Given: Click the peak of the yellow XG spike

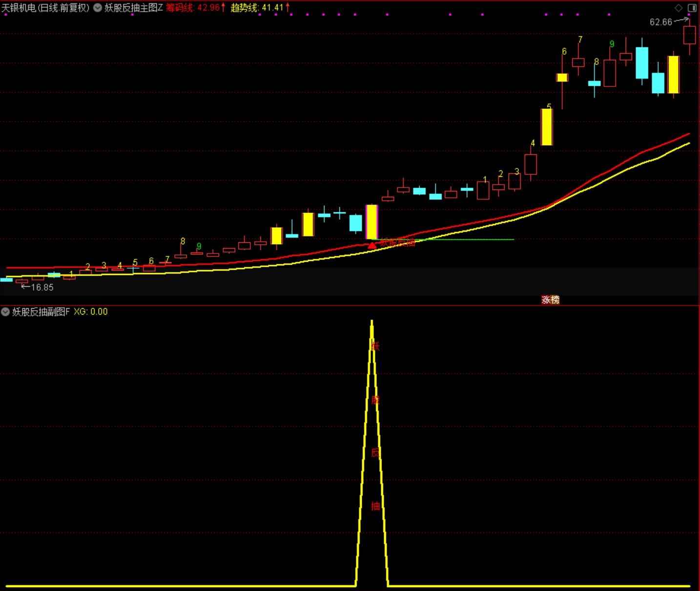Looking at the screenshot, I should coord(372,322).
